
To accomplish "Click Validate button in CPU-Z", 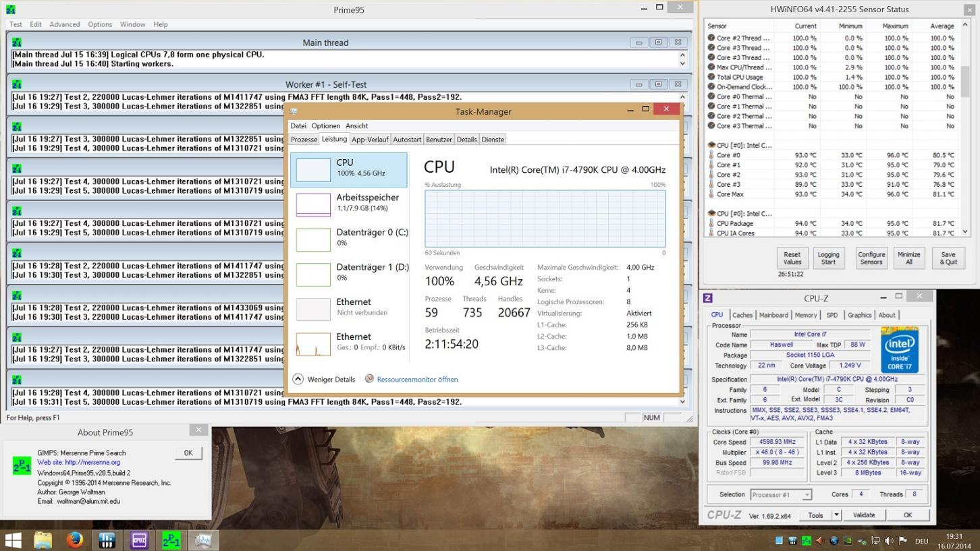I will point(864,515).
